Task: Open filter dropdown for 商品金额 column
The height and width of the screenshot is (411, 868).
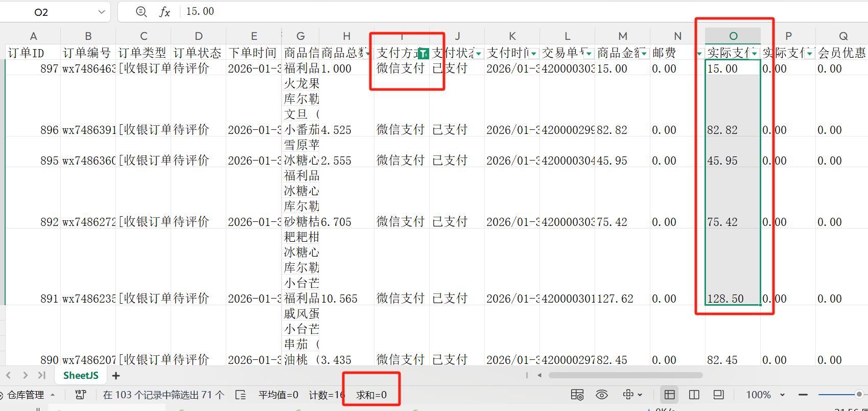Action: click(x=644, y=54)
